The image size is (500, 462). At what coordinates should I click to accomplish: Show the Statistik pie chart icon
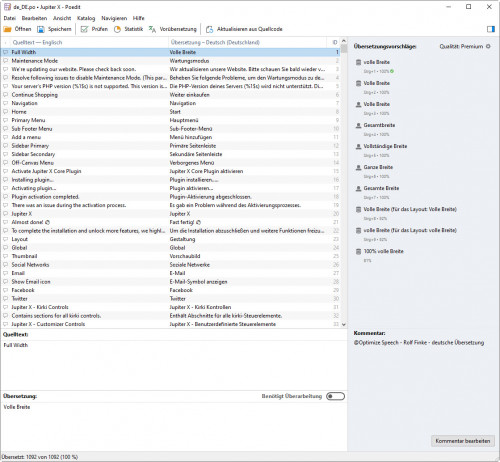click(117, 29)
